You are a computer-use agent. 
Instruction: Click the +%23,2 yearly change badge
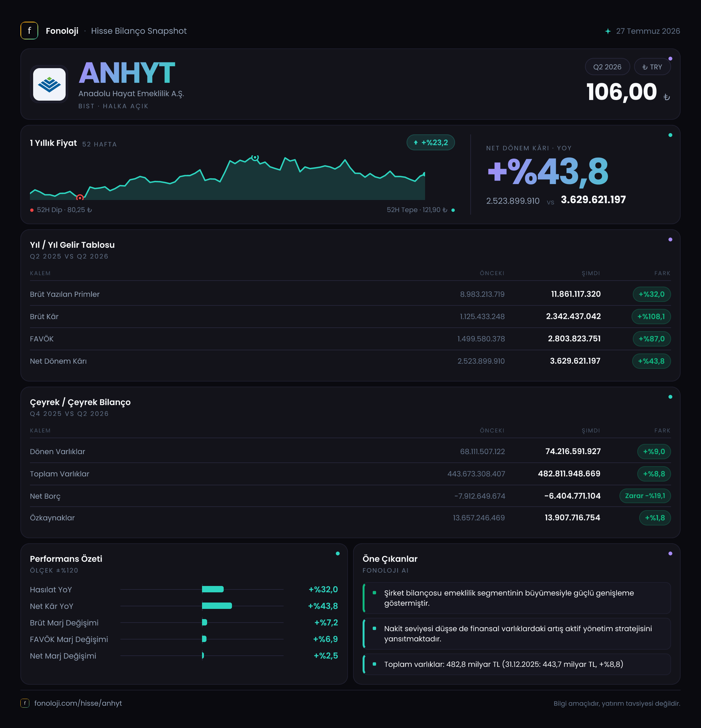[x=430, y=143]
